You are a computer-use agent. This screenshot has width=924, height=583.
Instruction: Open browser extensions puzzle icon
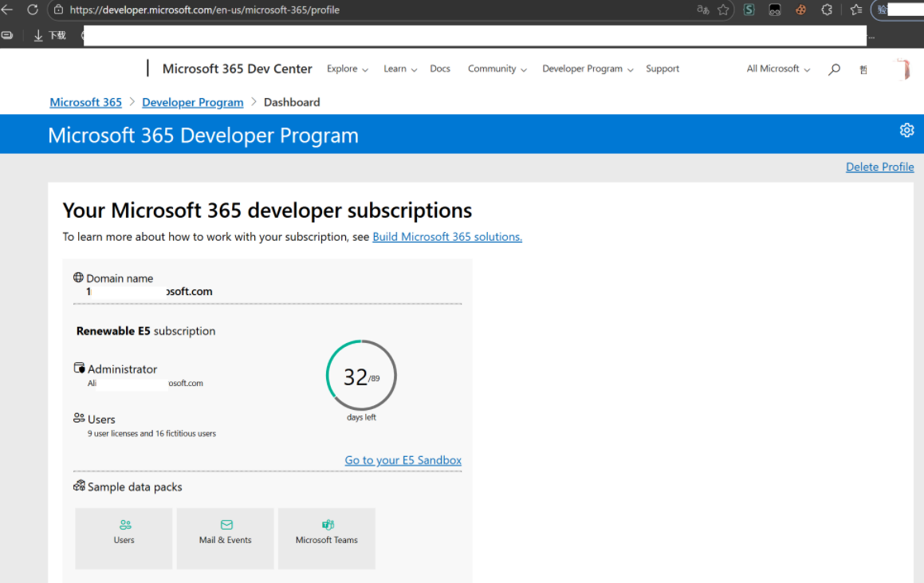click(x=827, y=10)
